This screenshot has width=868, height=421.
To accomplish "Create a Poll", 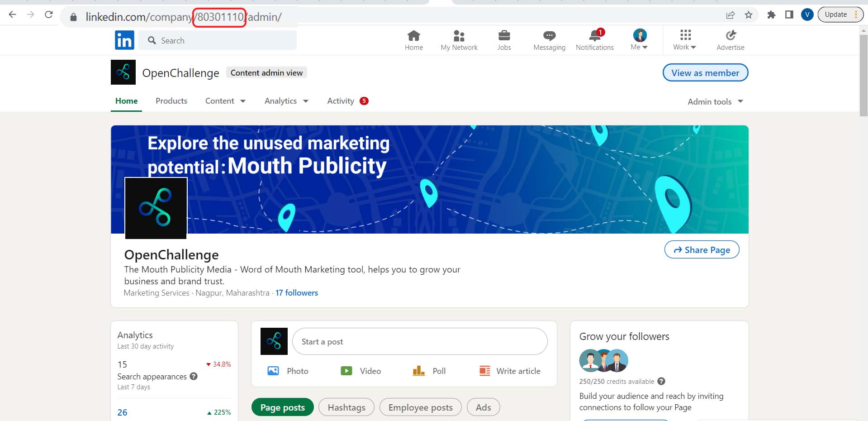I will click(429, 371).
